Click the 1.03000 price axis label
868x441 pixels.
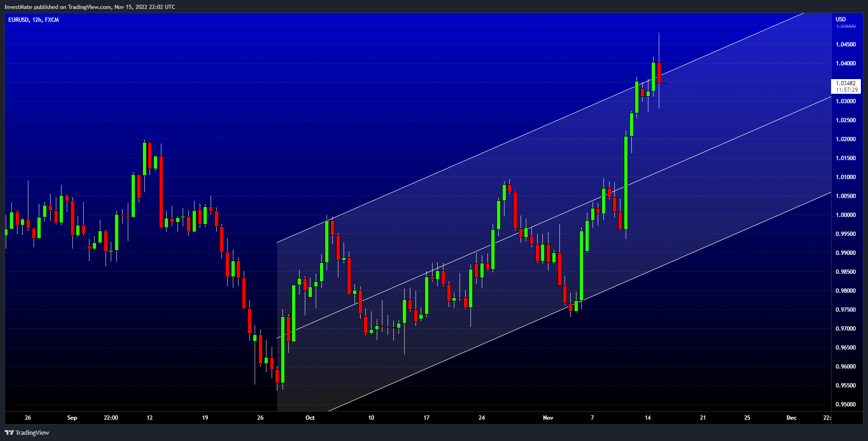coord(846,101)
